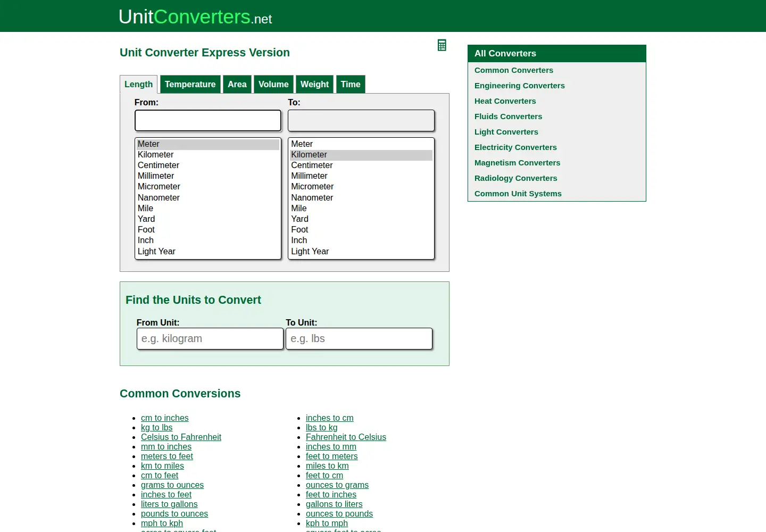Click the From Unit search field
This screenshot has width=766, height=532.
pyautogui.click(x=210, y=339)
